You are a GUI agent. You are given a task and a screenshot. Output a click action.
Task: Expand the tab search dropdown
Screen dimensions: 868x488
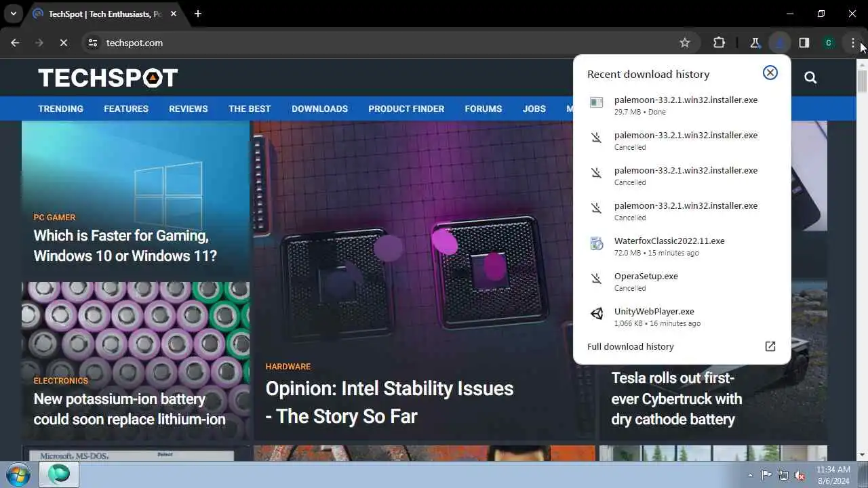(13, 14)
